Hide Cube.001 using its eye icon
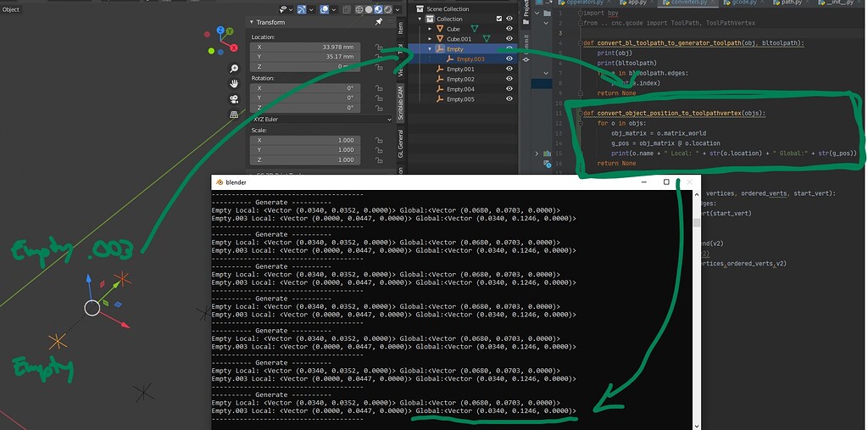 click(509, 39)
